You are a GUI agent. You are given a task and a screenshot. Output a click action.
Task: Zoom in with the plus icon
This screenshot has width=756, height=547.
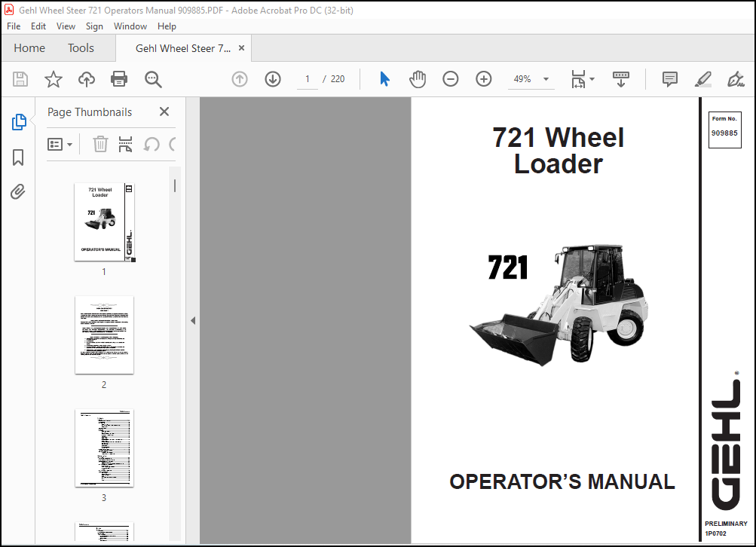(x=484, y=79)
